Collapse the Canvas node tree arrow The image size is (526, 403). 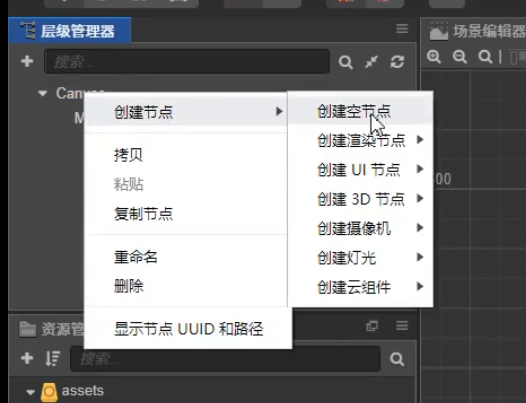(43, 93)
